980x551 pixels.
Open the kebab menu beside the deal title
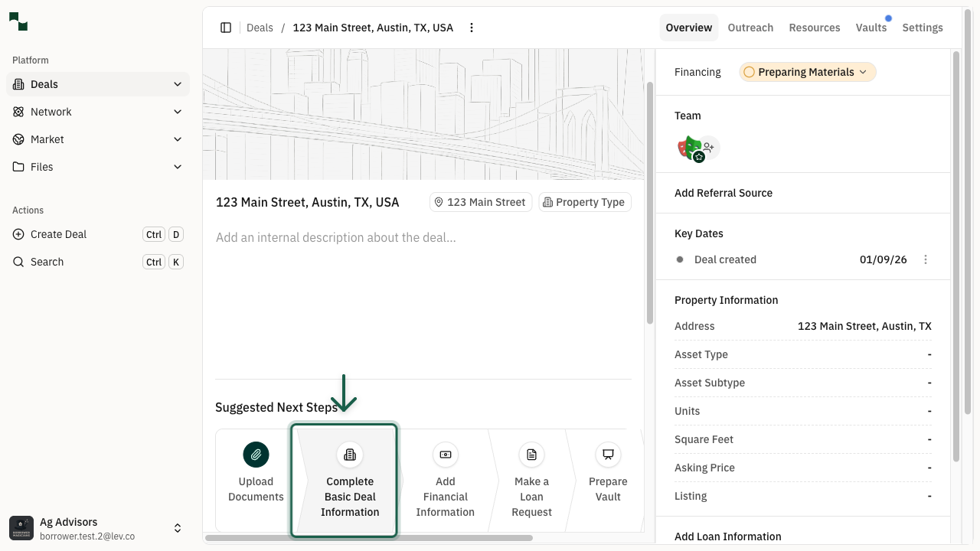point(471,28)
